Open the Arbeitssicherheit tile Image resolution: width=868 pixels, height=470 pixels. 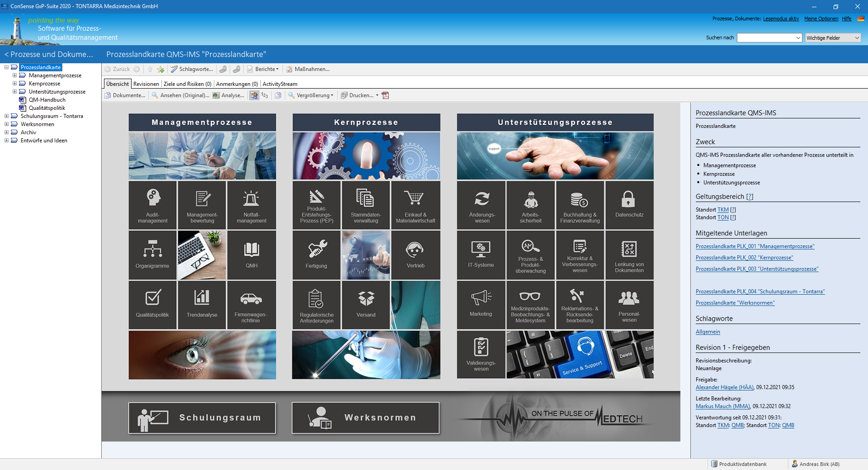[x=530, y=205]
